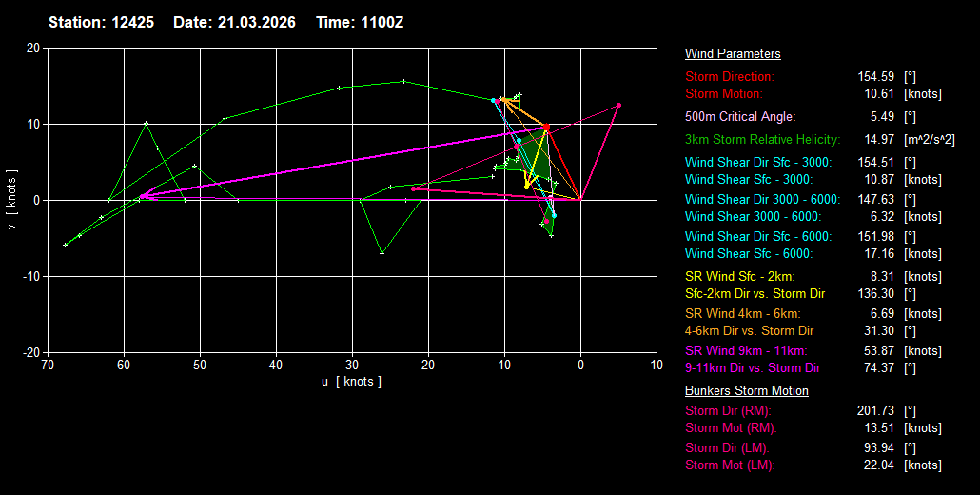Click the Storm Motion value 10.61
Image resolution: width=980 pixels, height=495 pixels.
pyautogui.click(x=873, y=94)
